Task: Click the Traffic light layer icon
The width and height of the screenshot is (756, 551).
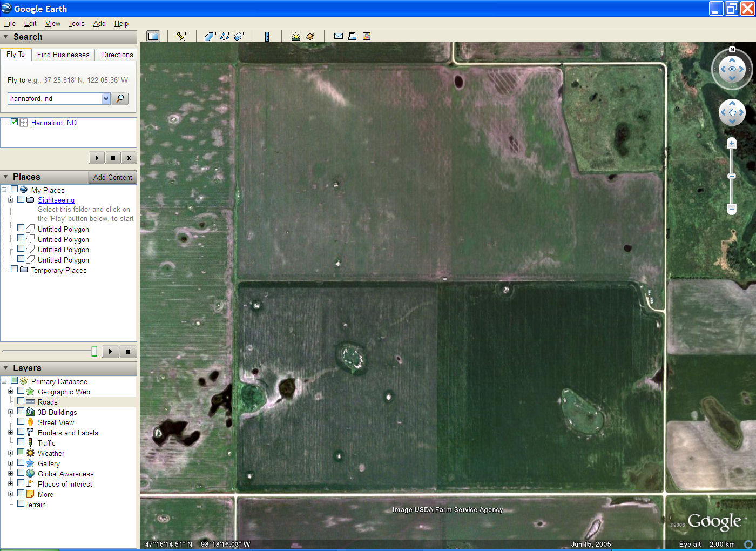Action: (30, 442)
